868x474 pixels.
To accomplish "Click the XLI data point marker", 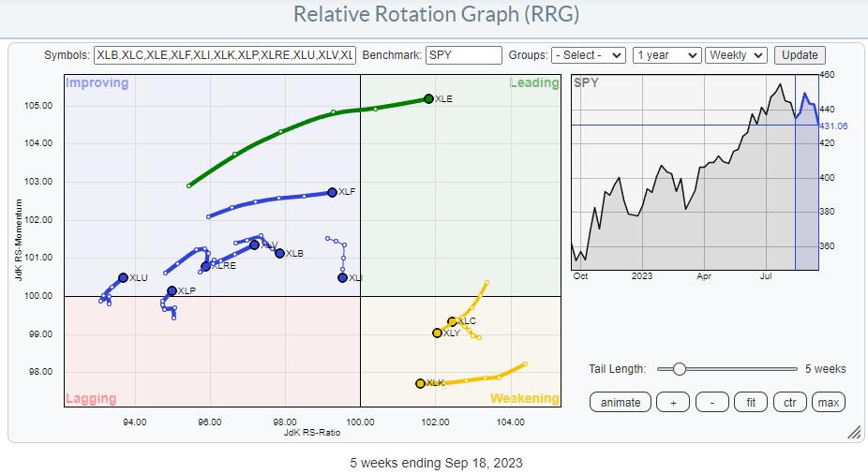I will pyautogui.click(x=342, y=277).
